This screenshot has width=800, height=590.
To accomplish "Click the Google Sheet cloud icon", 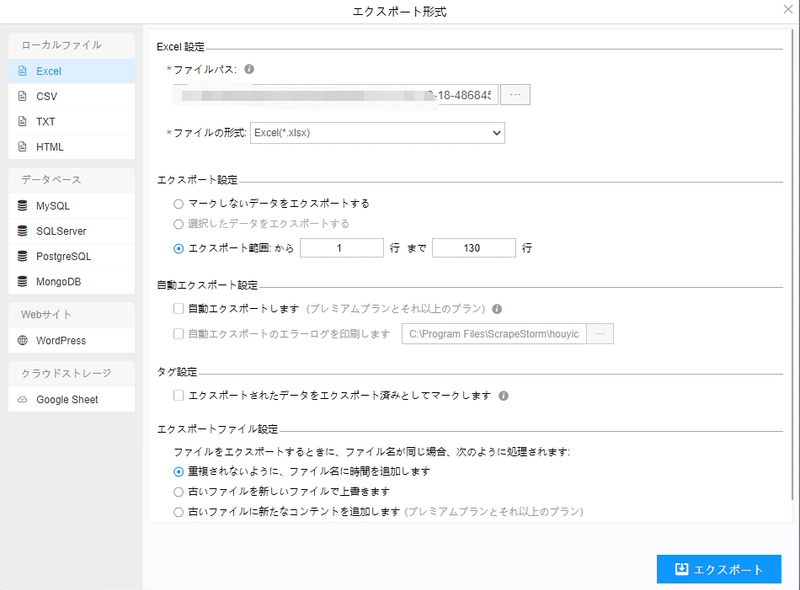I will pos(23,400).
